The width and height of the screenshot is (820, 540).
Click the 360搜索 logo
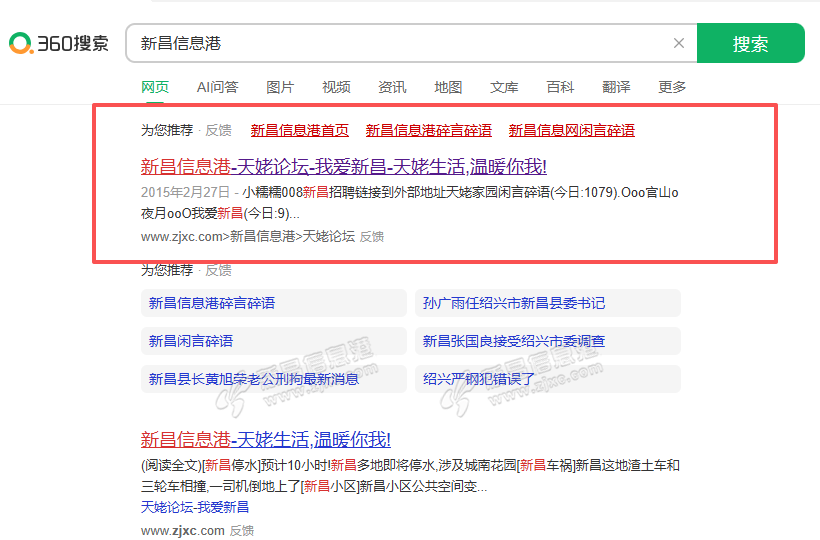point(59,43)
